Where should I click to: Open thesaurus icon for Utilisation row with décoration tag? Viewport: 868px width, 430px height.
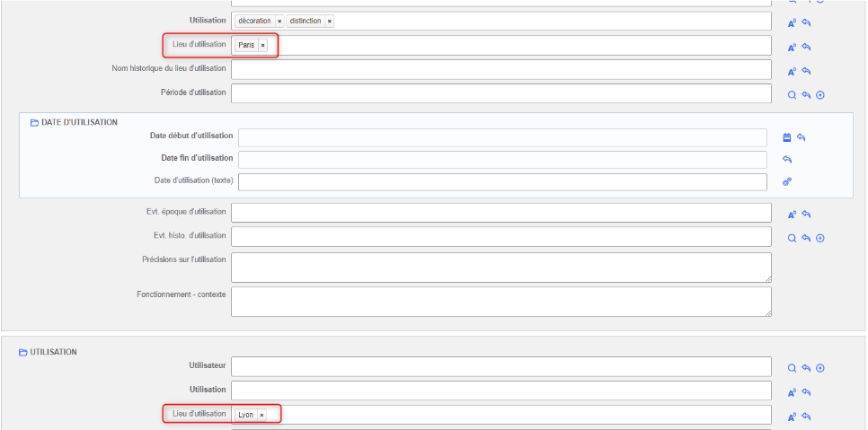pyautogui.click(x=792, y=23)
